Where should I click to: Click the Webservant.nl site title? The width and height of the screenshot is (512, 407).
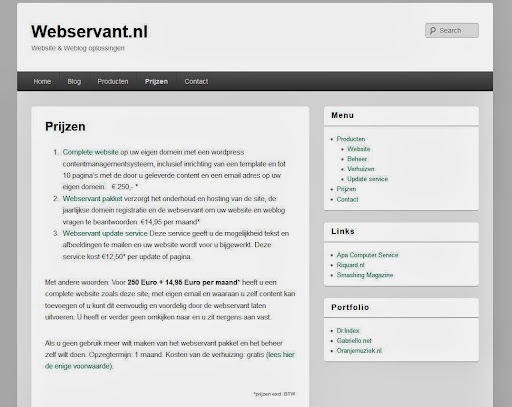coord(89,31)
